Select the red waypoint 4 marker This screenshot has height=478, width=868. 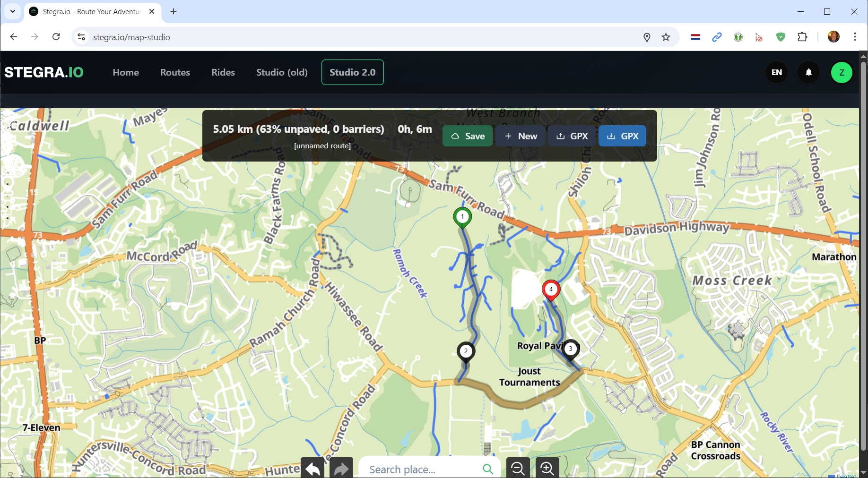pyautogui.click(x=551, y=289)
